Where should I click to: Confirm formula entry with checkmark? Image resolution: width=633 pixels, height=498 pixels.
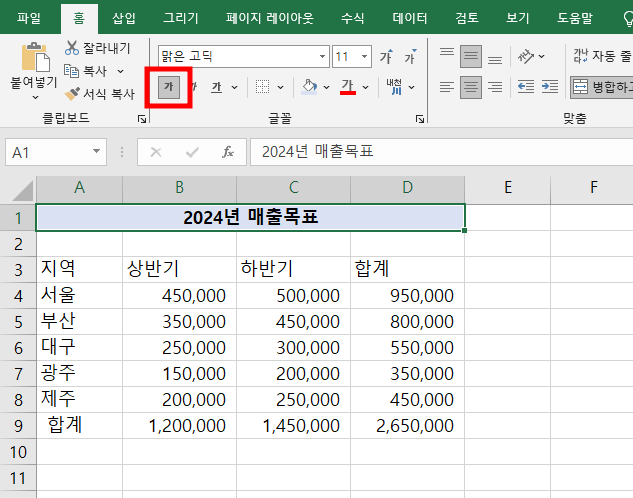192,152
